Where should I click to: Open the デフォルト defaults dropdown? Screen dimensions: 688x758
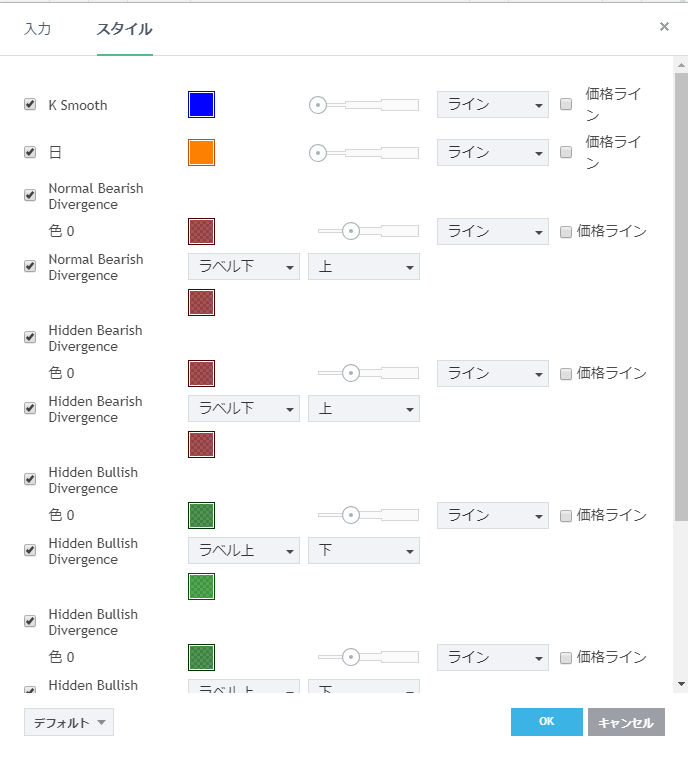coord(69,722)
